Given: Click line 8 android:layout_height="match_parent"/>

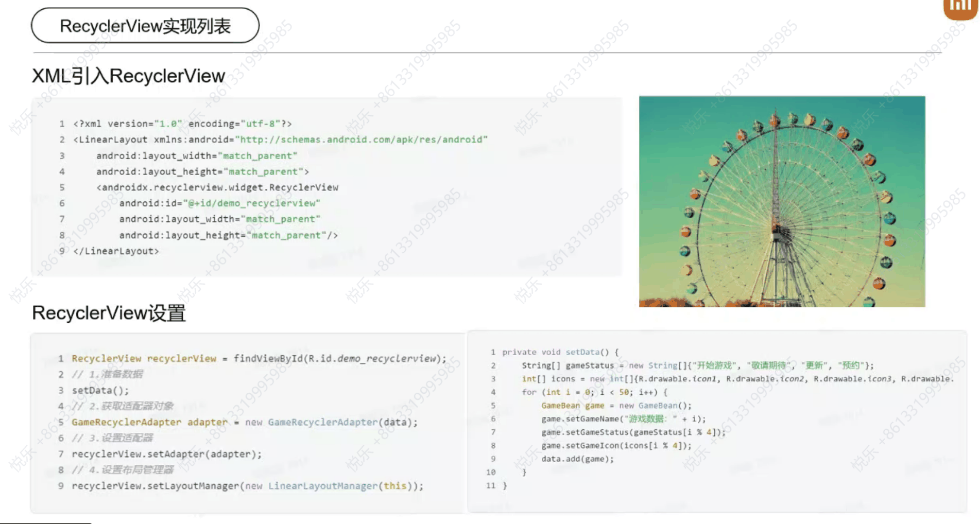Looking at the screenshot, I should click(229, 235).
